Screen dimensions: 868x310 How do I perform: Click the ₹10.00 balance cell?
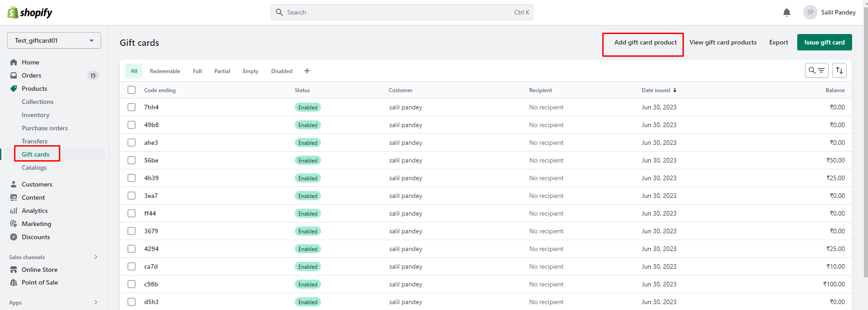[x=835, y=266]
